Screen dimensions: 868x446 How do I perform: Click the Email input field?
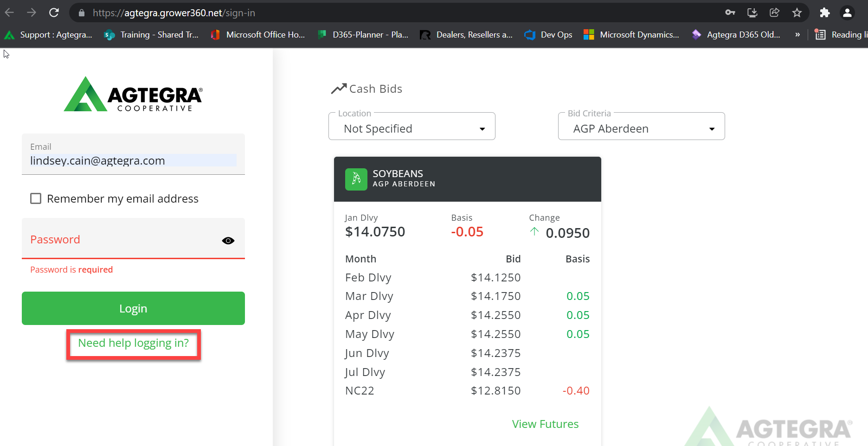133,154
